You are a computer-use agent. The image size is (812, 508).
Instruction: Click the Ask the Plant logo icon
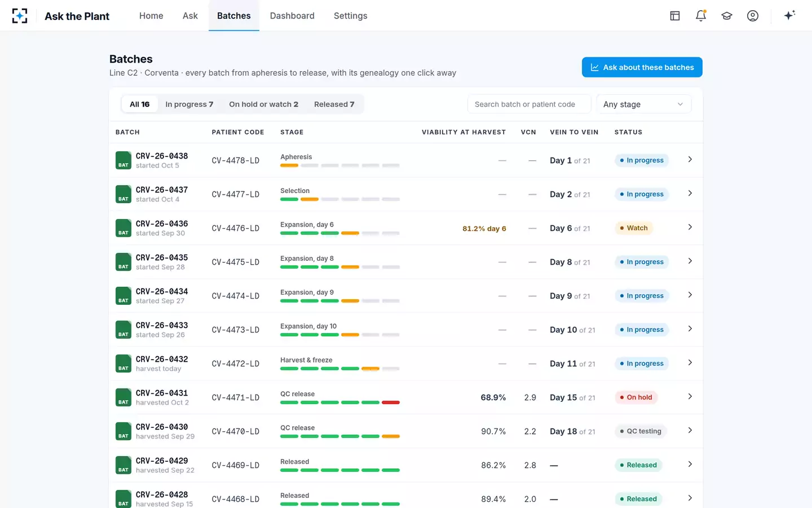click(x=20, y=16)
